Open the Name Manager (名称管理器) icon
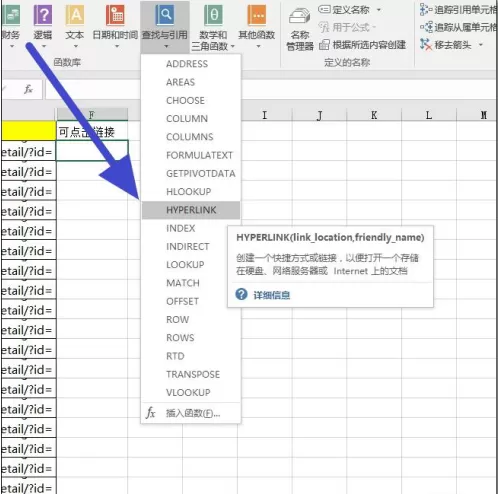The width and height of the screenshot is (498, 494). pyautogui.click(x=300, y=16)
